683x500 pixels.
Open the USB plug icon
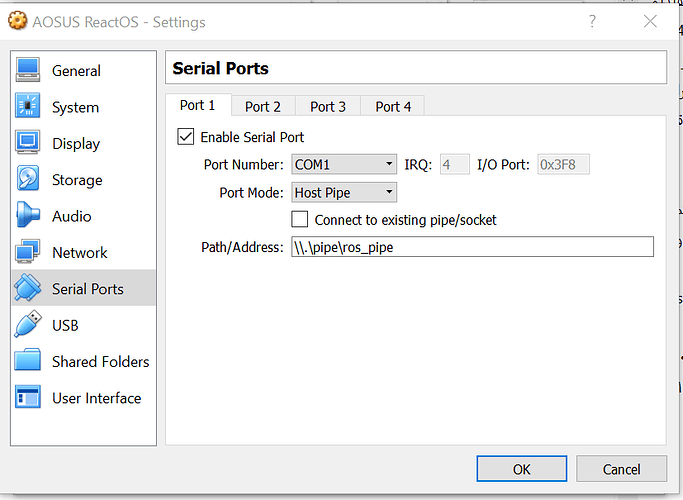coord(28,325)
